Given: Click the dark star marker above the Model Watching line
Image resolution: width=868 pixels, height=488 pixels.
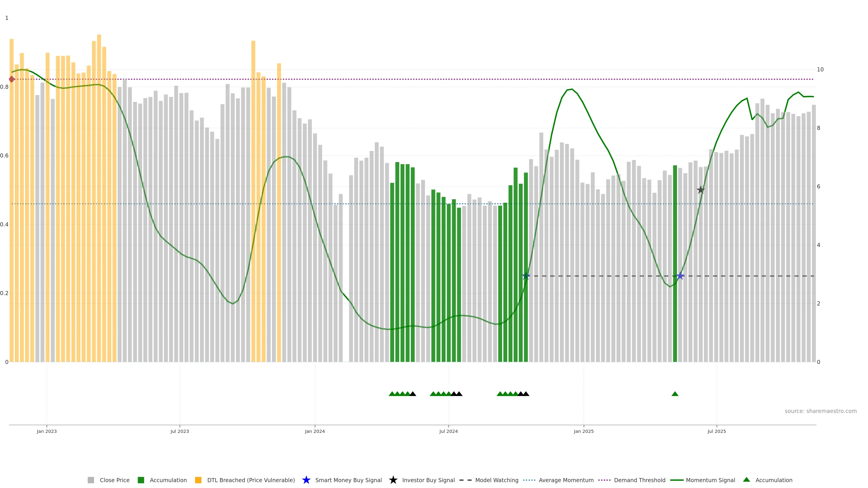Looking at the screenshot, I should (x=701, y=190).
